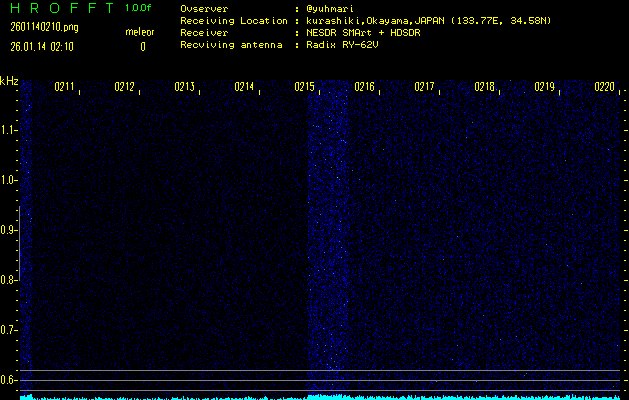Image resolution: width=629 pixels, height=400 pixels.
Task: Click the 1.0 kHz axis label
Action: click(x=9, y=180)
